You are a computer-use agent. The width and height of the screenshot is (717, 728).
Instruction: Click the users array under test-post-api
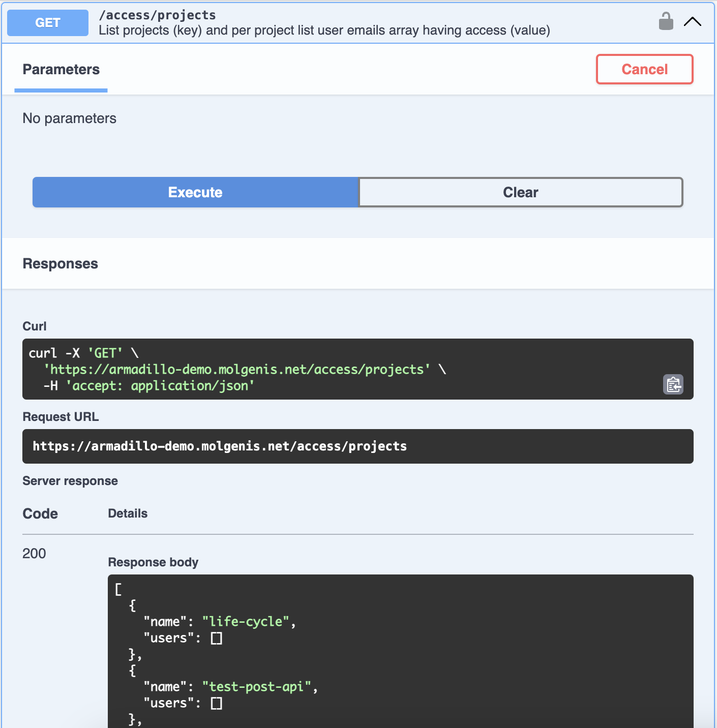point(217,703)
